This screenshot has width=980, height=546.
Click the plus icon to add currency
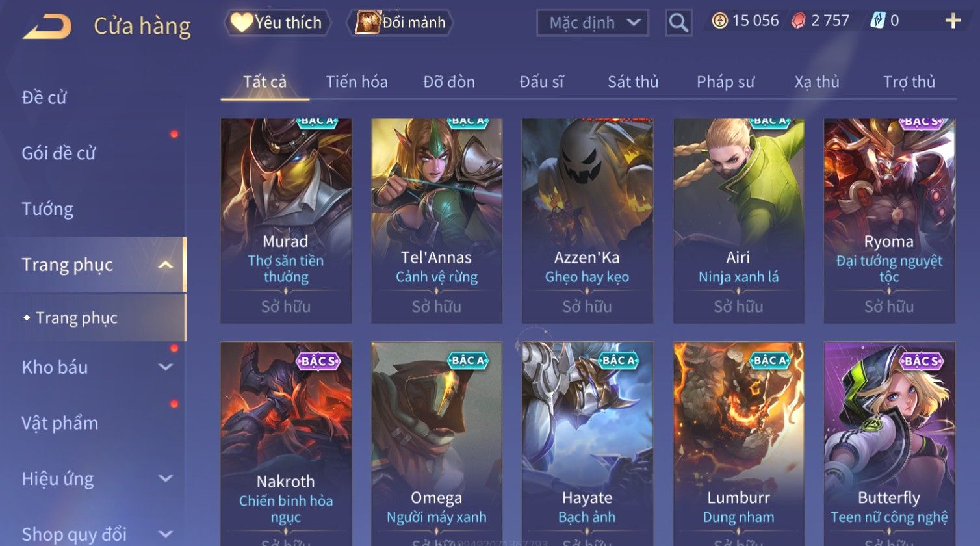click(x=953, y=21)
